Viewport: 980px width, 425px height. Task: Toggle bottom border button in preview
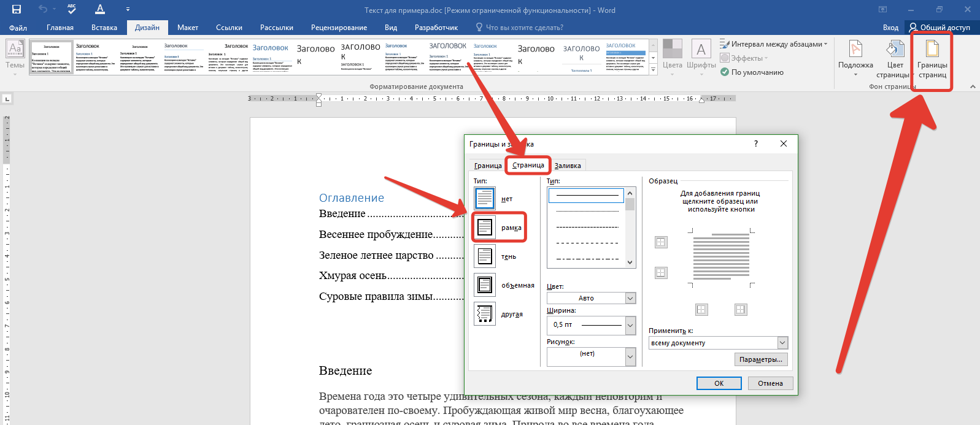661,272
